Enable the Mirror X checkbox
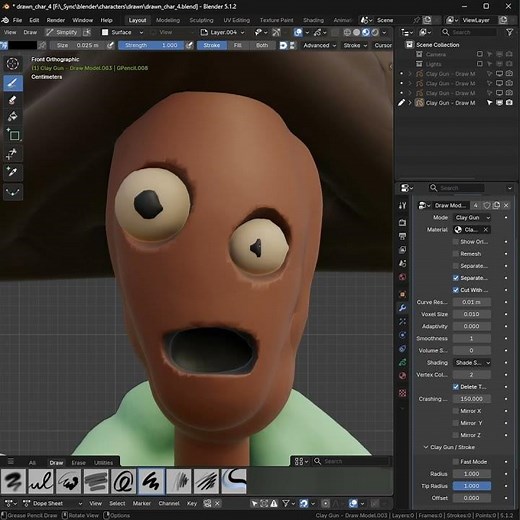Image resolution: width=520 pixels, height=520 pixels. click(456, 411)
